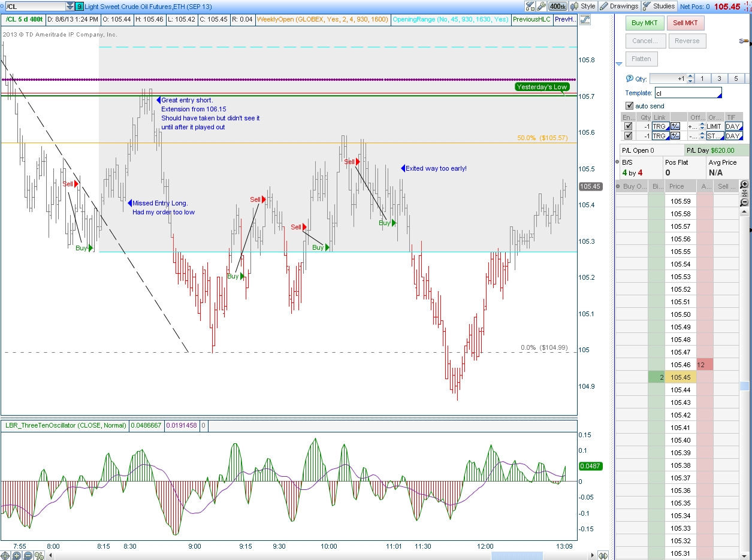
Task: Toggle enable checkbox for ST... order row
Action: pyautogui.click(x=628, y=136)
